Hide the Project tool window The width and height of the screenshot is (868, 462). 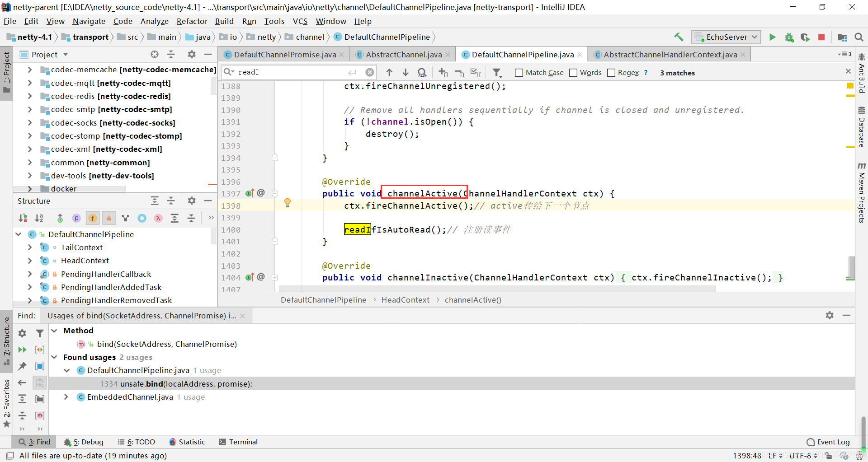208,54
